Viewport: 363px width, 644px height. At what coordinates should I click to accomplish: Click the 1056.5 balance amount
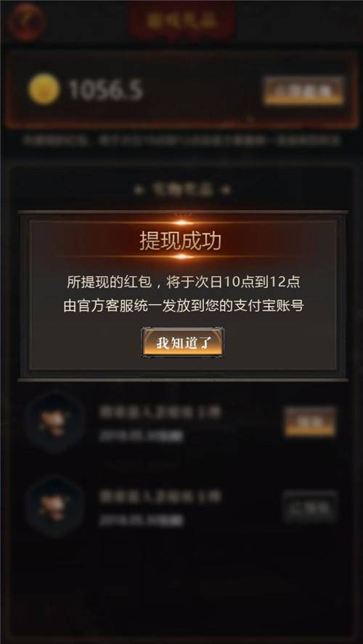pos(106,90)
